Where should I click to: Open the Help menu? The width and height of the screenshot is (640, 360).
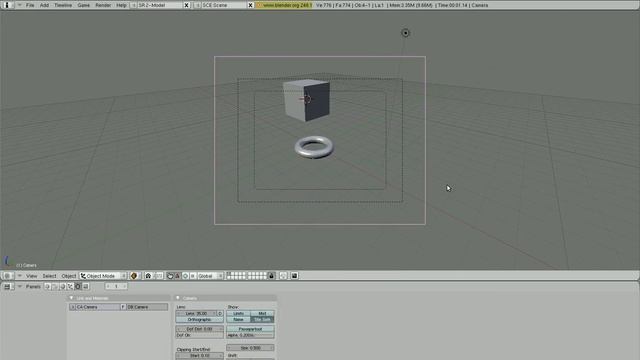tap(121, 5)
